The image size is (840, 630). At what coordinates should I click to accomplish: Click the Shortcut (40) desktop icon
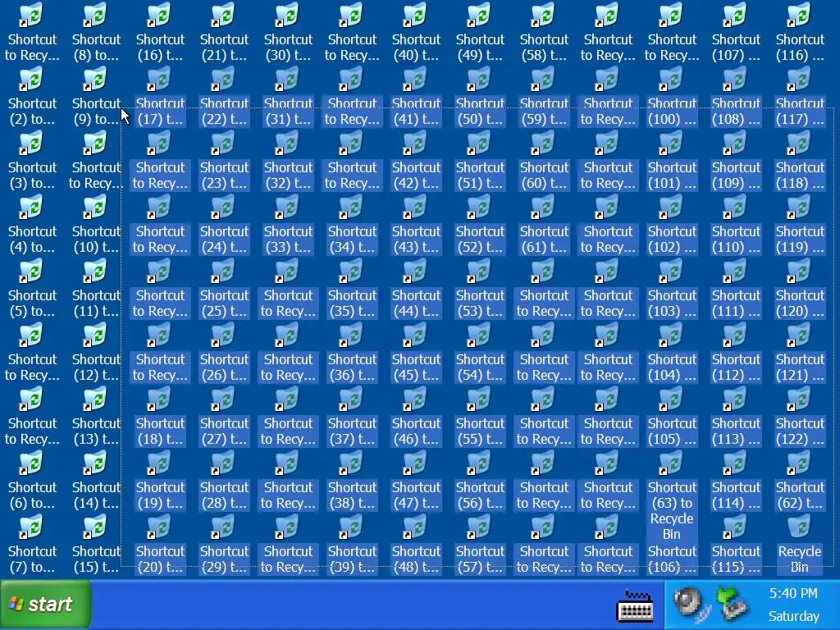click(416, 15)
